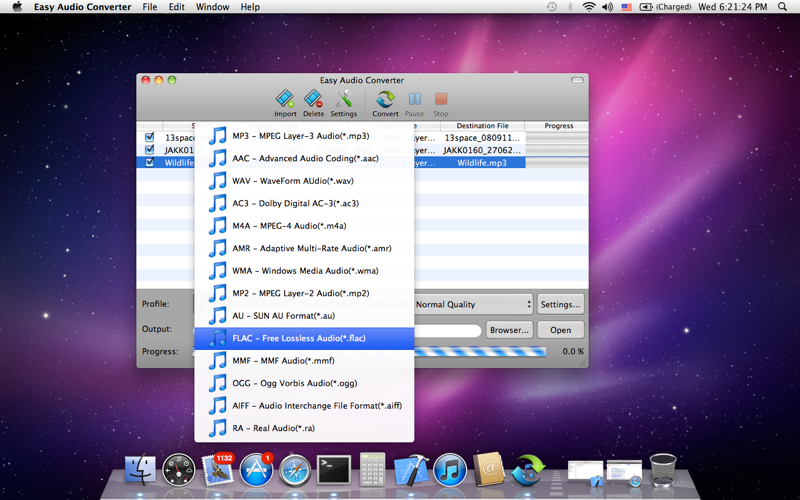Toggle the Wildlife file checkbox

click(x=150, y=162)
